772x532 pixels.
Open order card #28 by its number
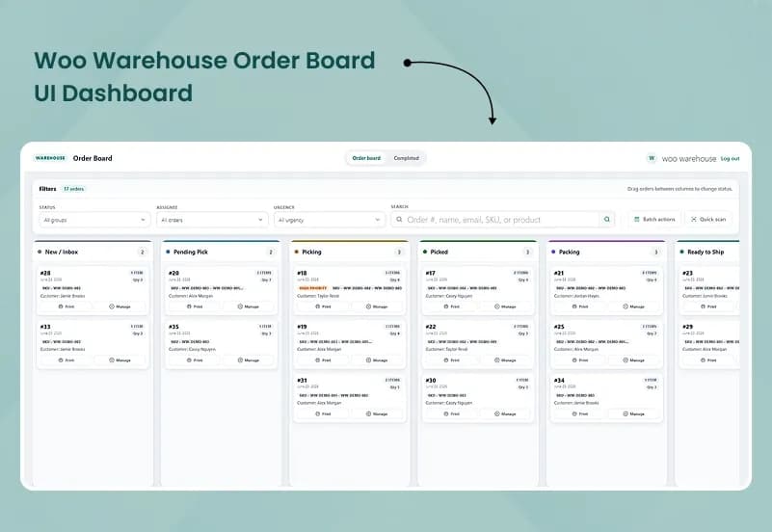pyautogui.click(x=45, y=273)
